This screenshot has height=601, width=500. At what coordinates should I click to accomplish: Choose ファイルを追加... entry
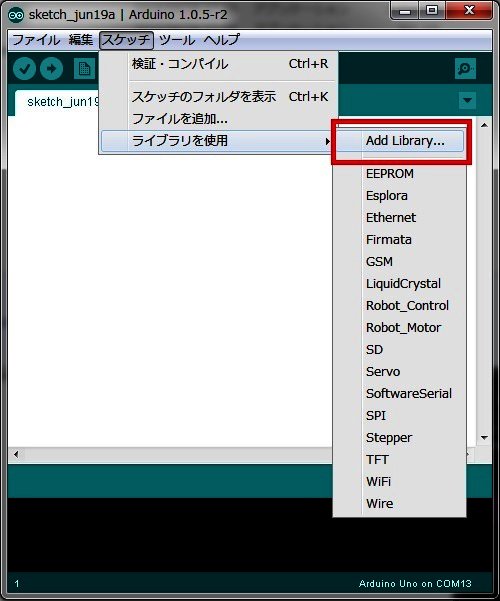point(219,119)
